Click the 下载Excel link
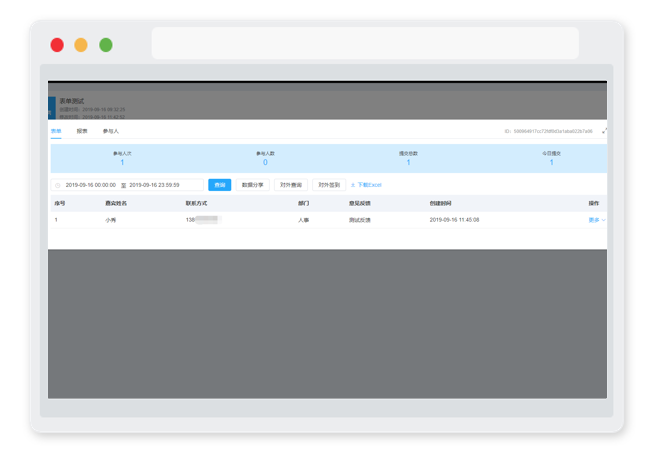 point(366,185)
